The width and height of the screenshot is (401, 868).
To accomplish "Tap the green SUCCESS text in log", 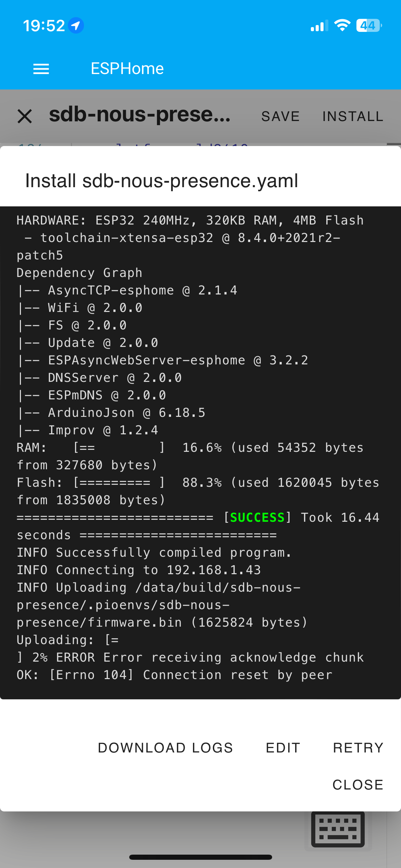I will click(x=257, y=517).
